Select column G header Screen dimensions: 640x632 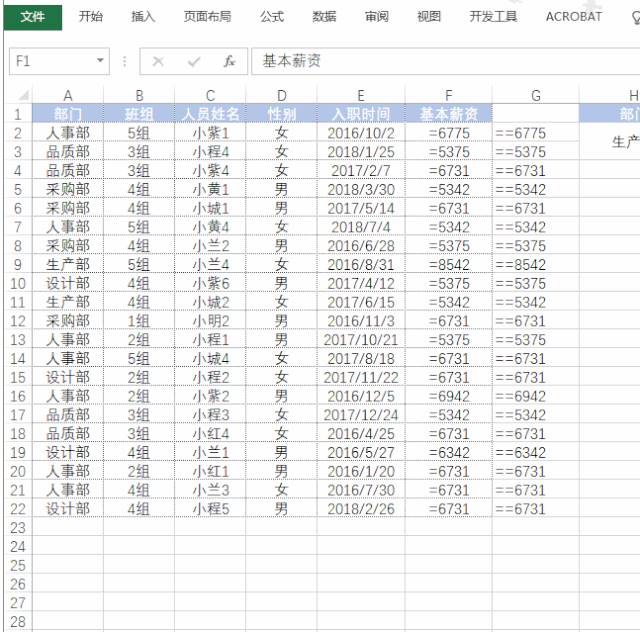[536, 96]
